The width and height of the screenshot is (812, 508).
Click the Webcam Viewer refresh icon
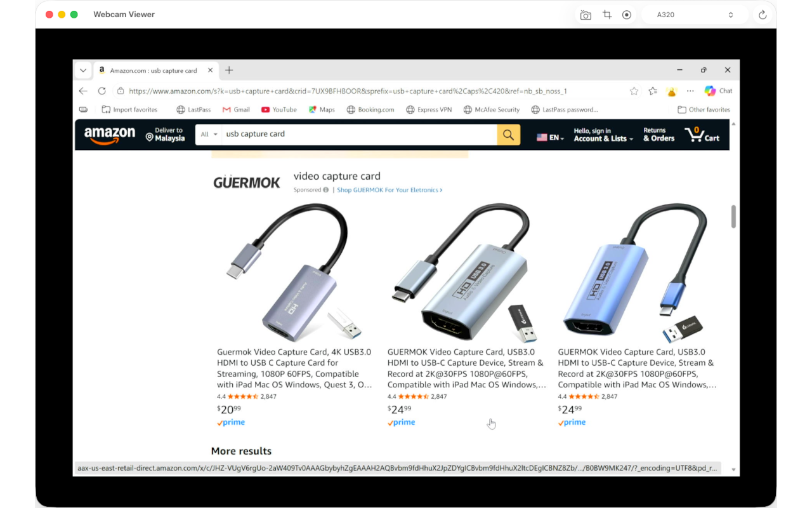(x=763, y=15)
